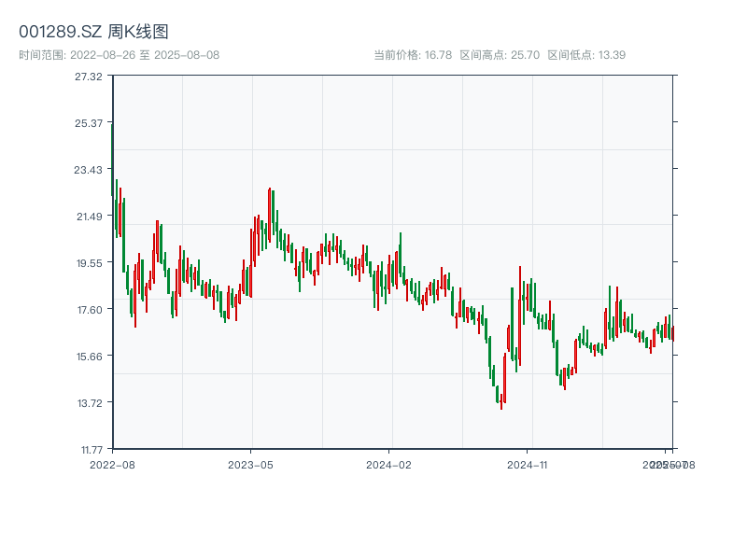Click the 15.66 y-axis price label
747x560 pixels.
(x=88, y=357)
